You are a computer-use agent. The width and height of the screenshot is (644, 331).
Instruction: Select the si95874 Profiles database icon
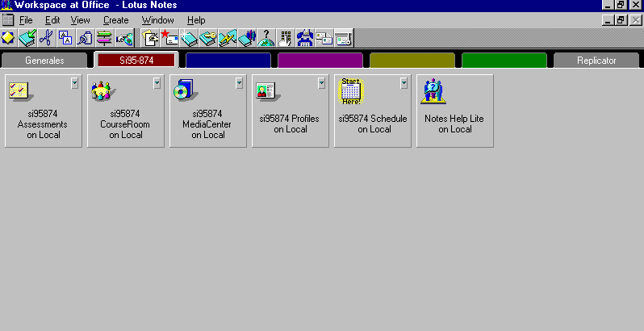(268, 91)
